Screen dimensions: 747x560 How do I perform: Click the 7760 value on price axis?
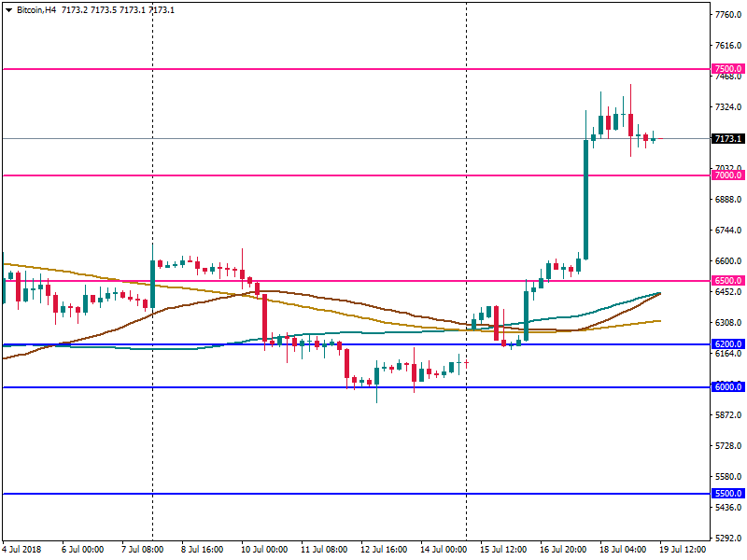tap(726, 15)
